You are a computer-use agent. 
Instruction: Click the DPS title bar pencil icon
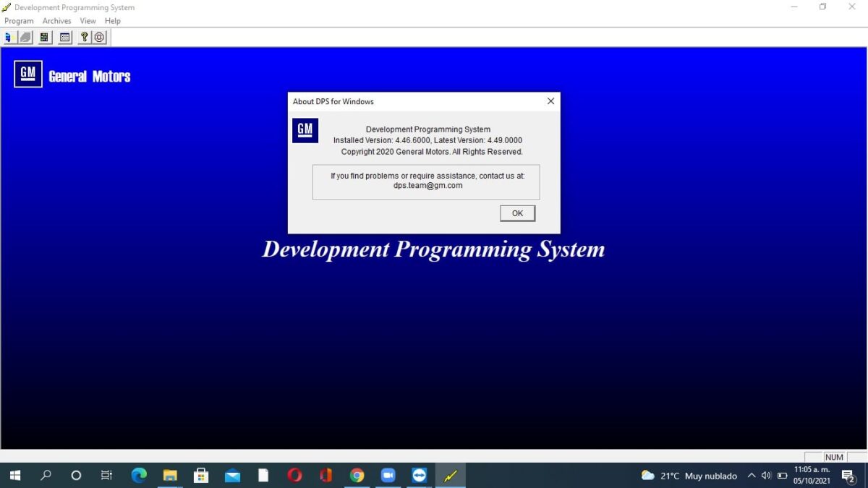7,7
